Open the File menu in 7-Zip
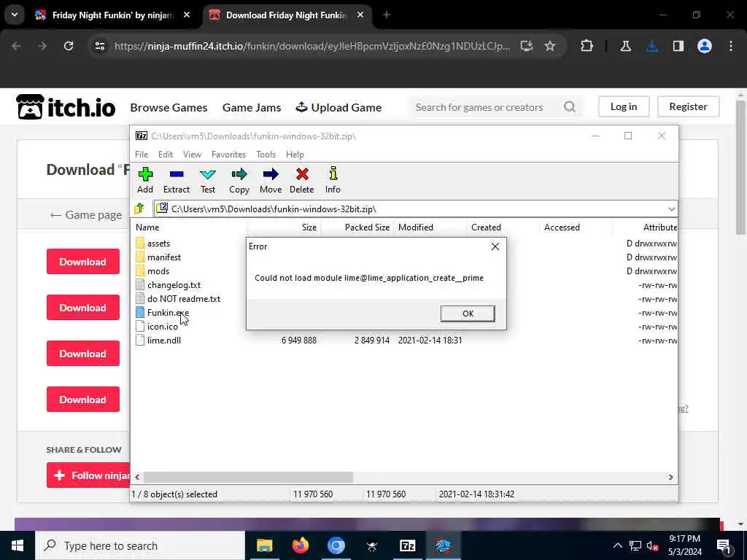The image size is (747, 560). point(142,155)
